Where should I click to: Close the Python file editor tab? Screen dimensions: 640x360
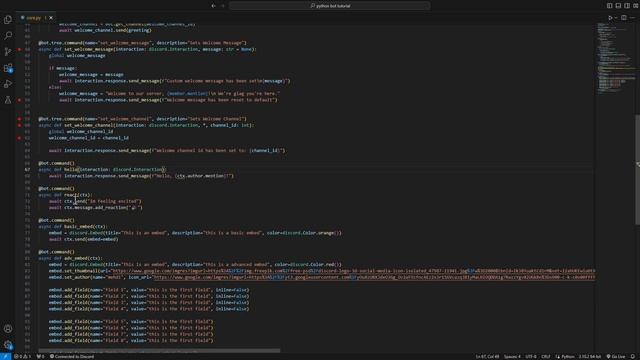click(51, 18)
